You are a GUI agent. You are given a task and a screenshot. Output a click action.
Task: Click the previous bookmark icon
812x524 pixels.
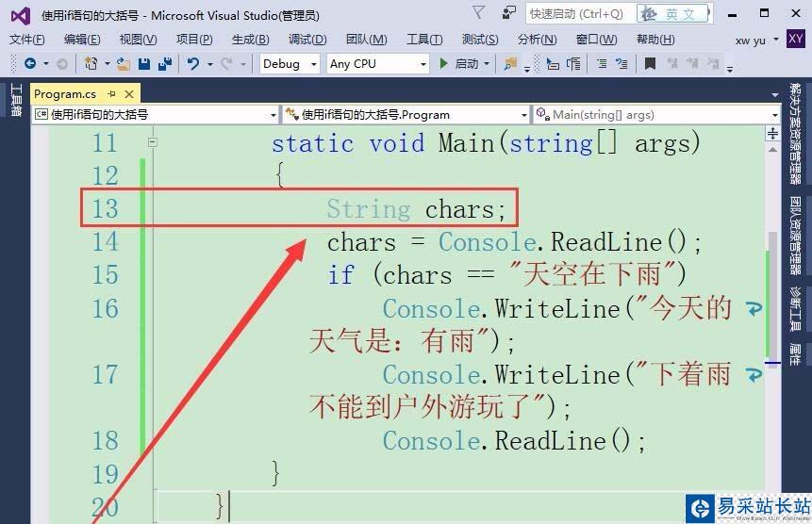point(672,63)
